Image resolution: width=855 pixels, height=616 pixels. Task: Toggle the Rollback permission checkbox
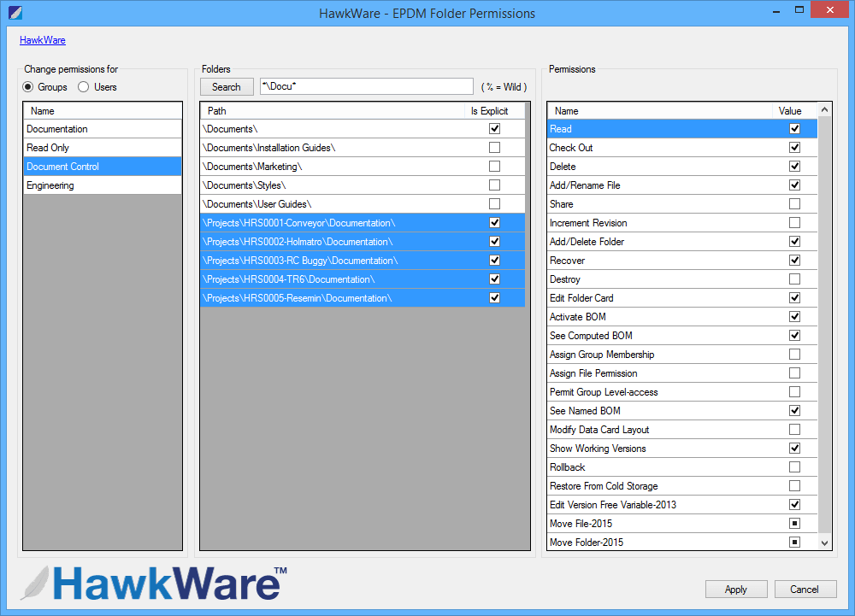click(x=794, y=466)
